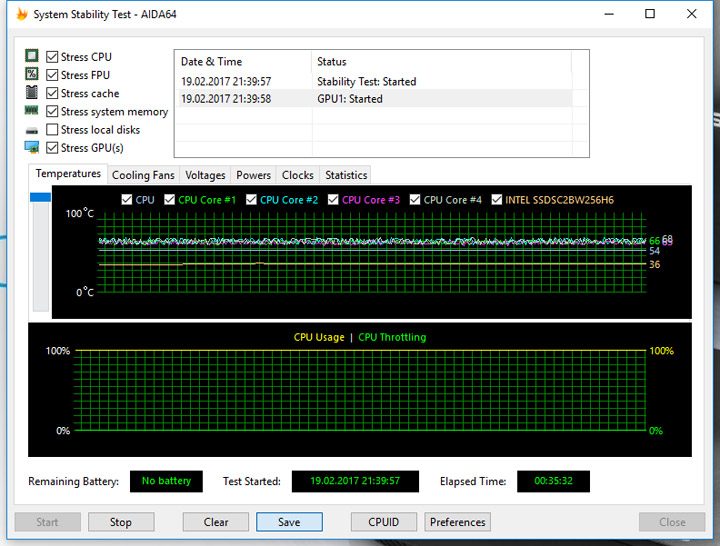Screen dimensions: 720x546
Task: Open the CPUID panel
Action: (x=383, y=522)
